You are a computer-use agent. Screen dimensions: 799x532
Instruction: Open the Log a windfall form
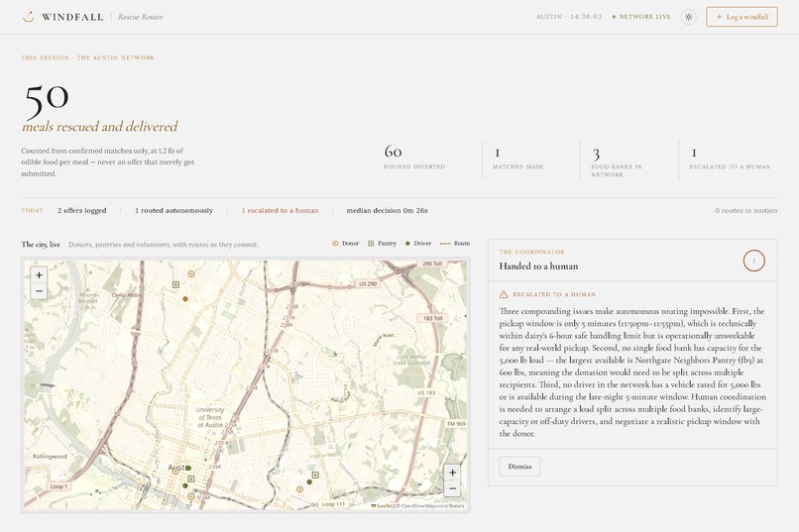[x=742, y=17]
